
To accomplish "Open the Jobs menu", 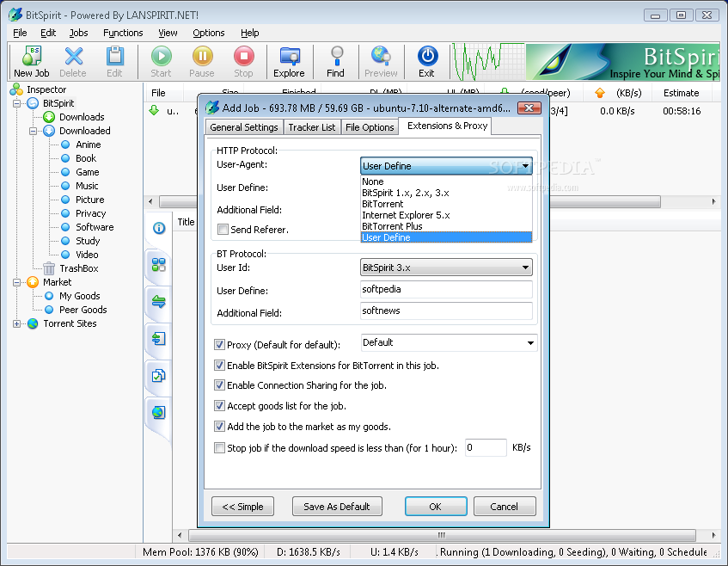I will point(78,33).
